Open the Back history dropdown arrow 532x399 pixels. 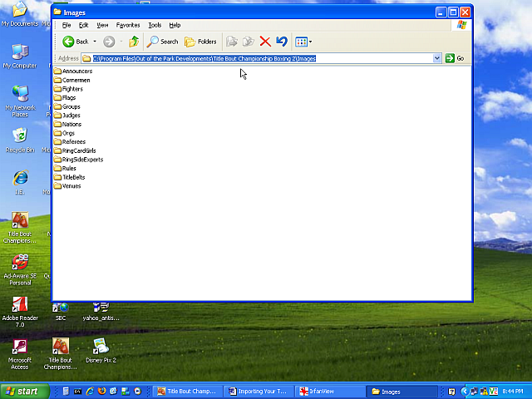coord(95,42)
